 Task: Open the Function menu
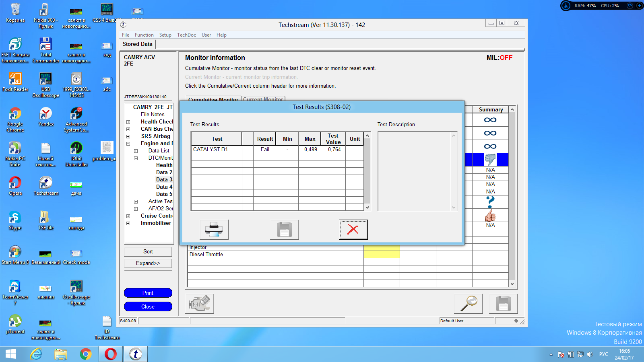[x=144, y=35]
